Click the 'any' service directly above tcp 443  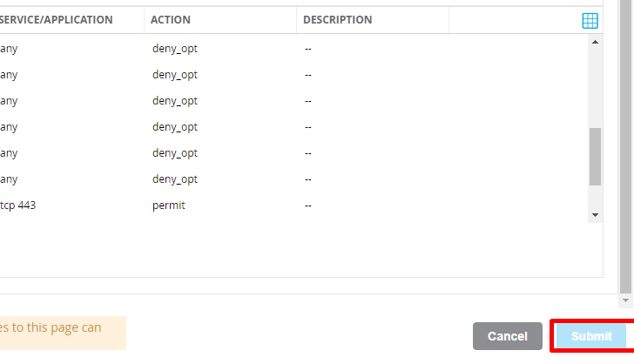click(x=9, y=179)
